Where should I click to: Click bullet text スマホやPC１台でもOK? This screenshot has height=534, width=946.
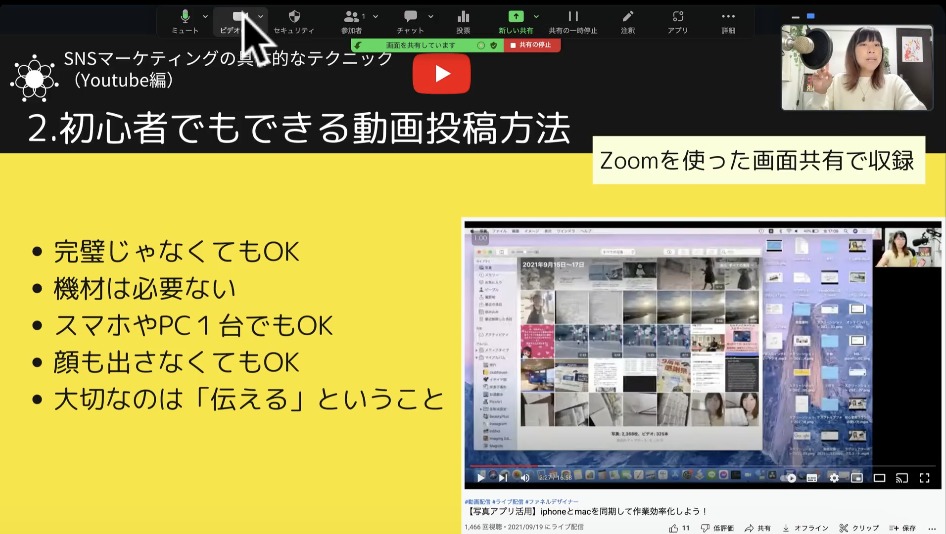click(x=193, y=326)
